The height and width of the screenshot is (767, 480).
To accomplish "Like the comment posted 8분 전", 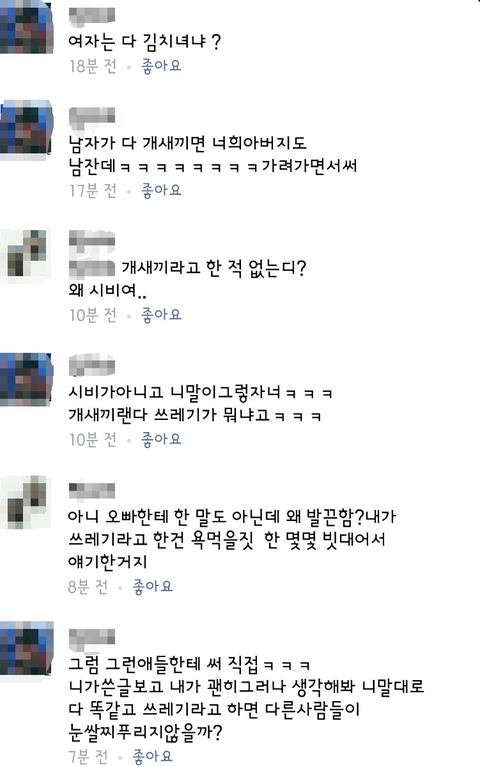I will (x=153, y=586).
